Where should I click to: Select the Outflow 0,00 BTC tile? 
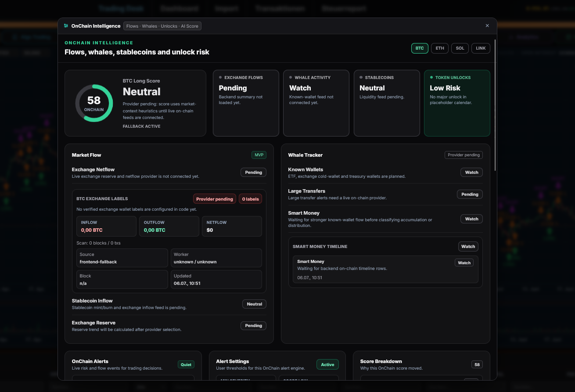coord(169,227)
